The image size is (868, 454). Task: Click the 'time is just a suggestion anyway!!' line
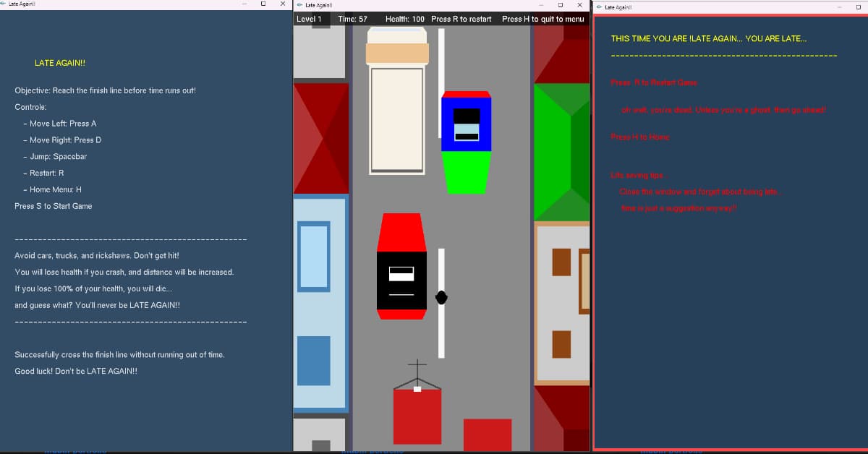(x=678, y=208)
